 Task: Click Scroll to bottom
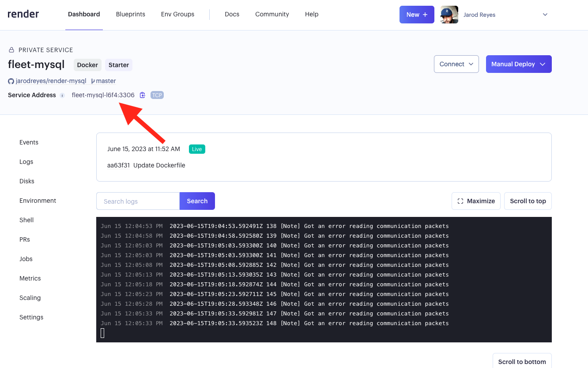point(522,361)
